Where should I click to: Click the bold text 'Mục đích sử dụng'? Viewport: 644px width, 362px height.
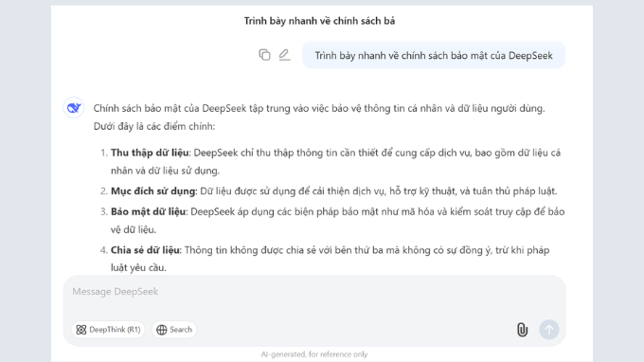pyautogui.click(x=152, y=191)
